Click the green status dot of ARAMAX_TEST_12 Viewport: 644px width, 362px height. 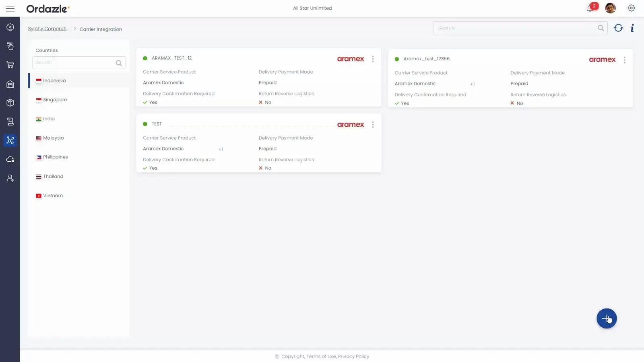pyautogui.click(x=145, y=58)
